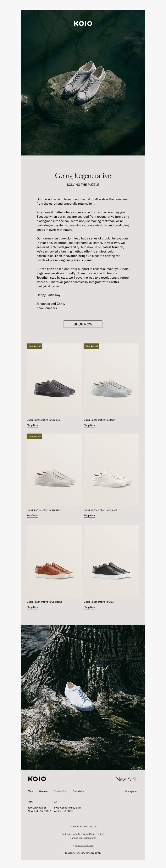Open the Our Vision footer link
This screenshot has width=166, height=868.
click(x=79, y=791)
